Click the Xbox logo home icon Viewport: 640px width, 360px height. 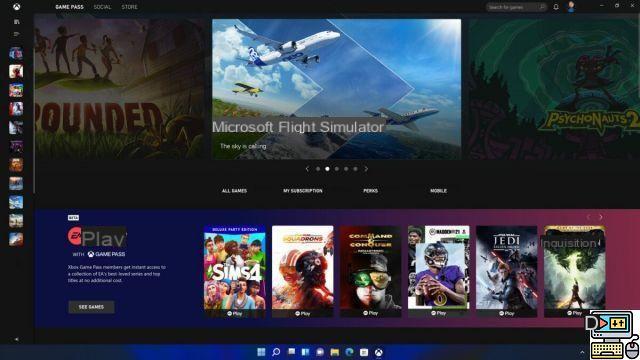(x=16, y=7)
